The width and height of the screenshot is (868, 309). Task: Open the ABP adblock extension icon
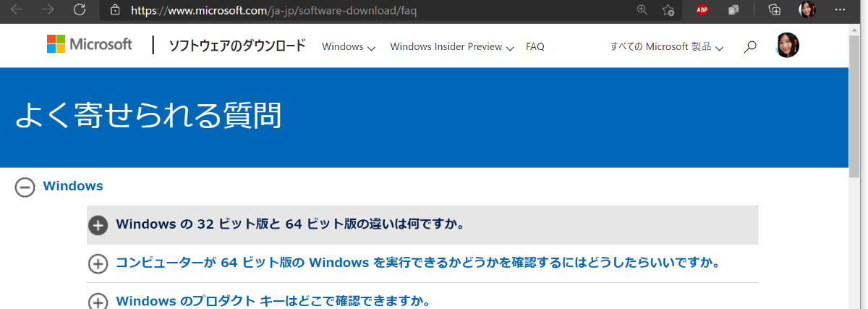pos(702,10)
